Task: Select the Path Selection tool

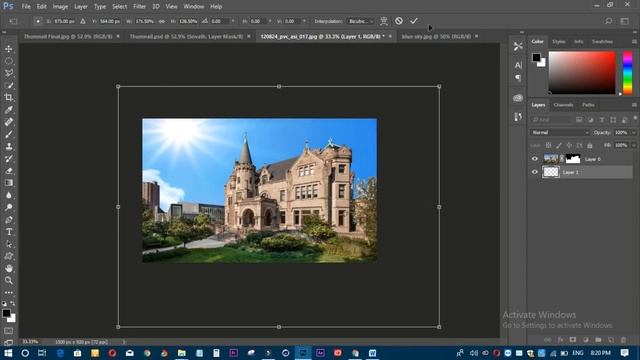Action: [9, 244]
